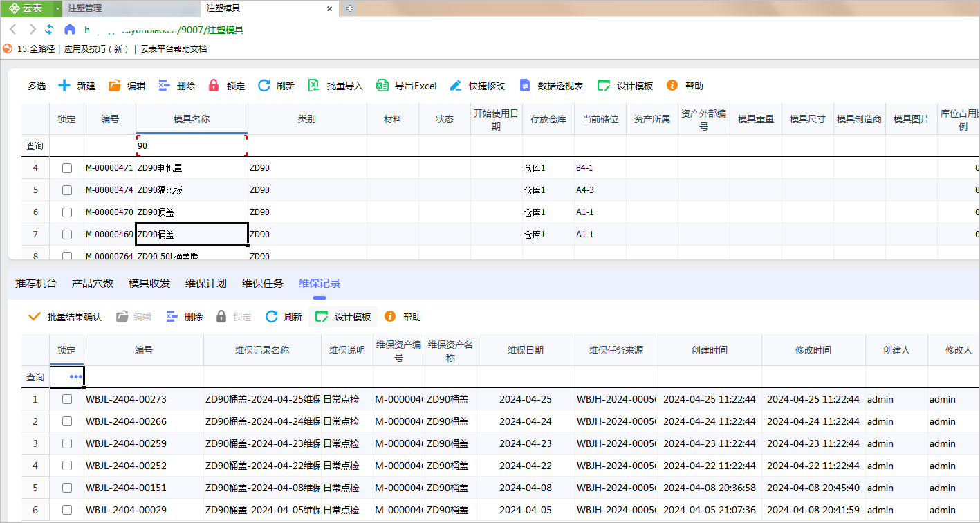This screenshot has height=523, width=980.
Task: Click the 多选 button
Action: coord(37,86)
